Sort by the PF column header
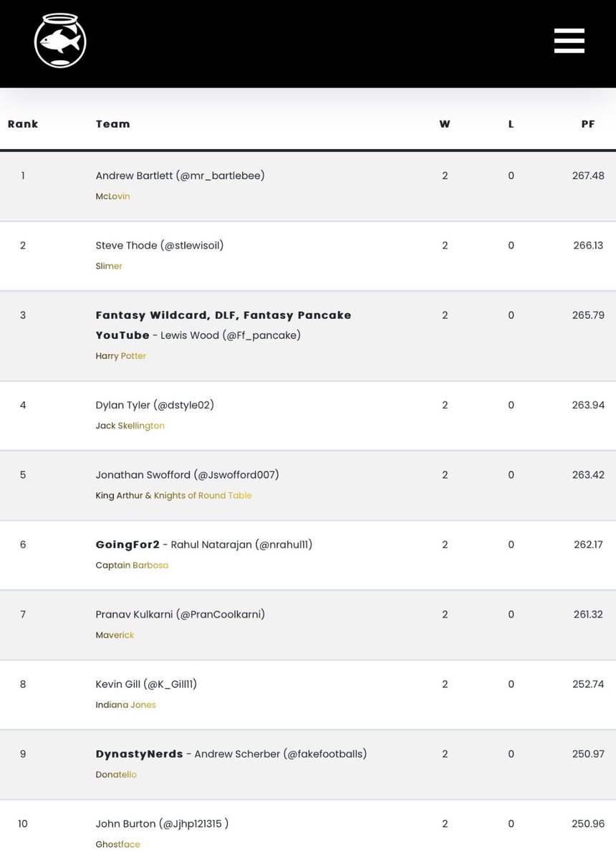Viewport: 616px width, 860px height. click(587, 124)
